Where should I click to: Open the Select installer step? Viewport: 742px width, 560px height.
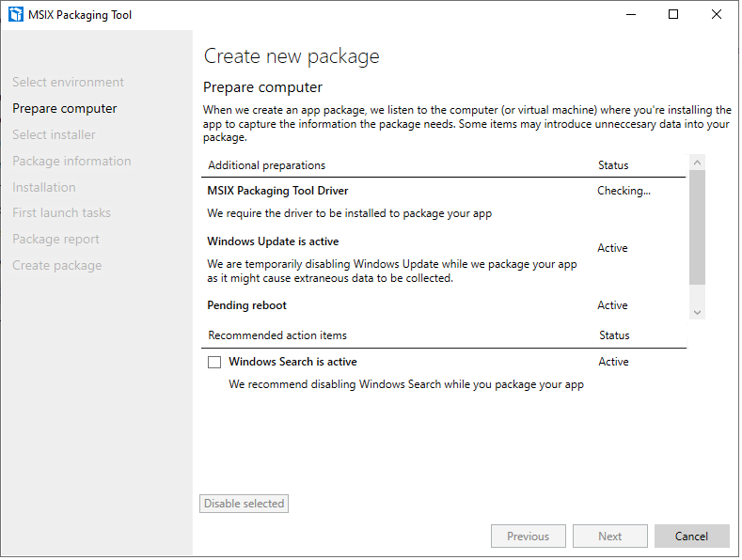coord(54,135)
